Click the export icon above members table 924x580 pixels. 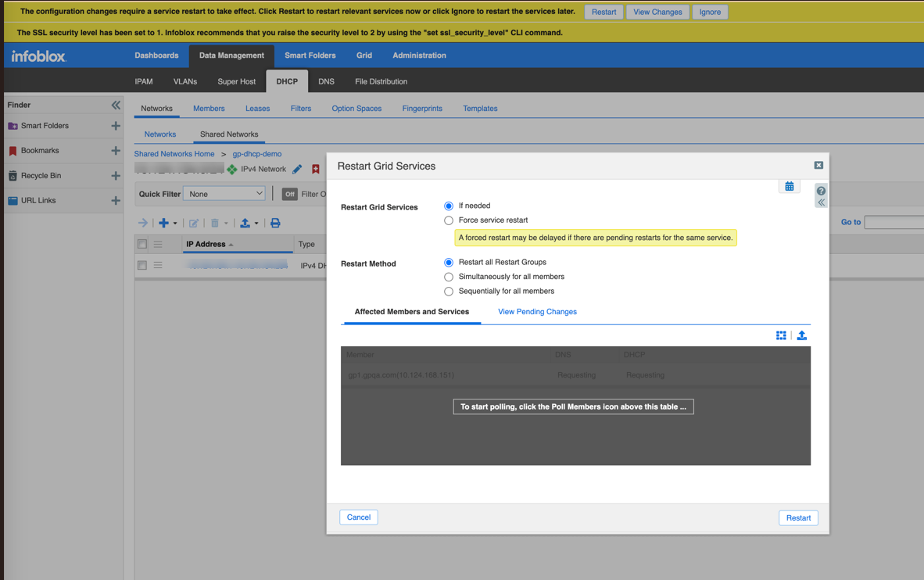pos(801,335)
